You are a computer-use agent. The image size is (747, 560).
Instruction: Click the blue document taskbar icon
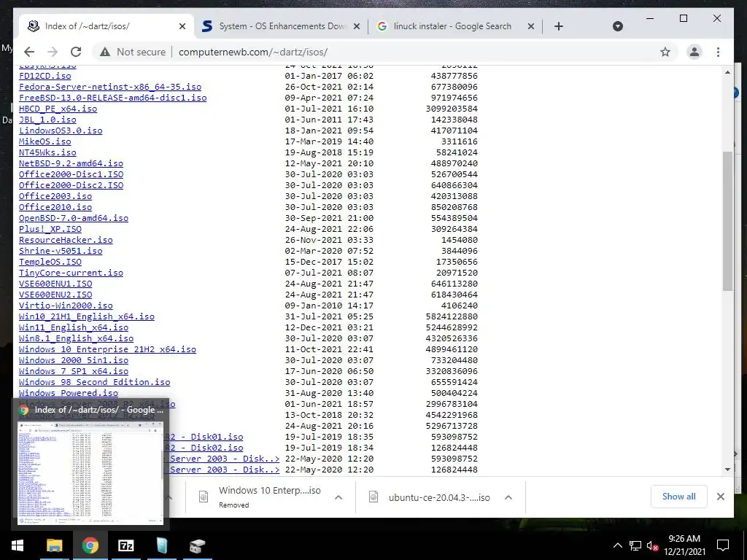(x=161, y=545)
